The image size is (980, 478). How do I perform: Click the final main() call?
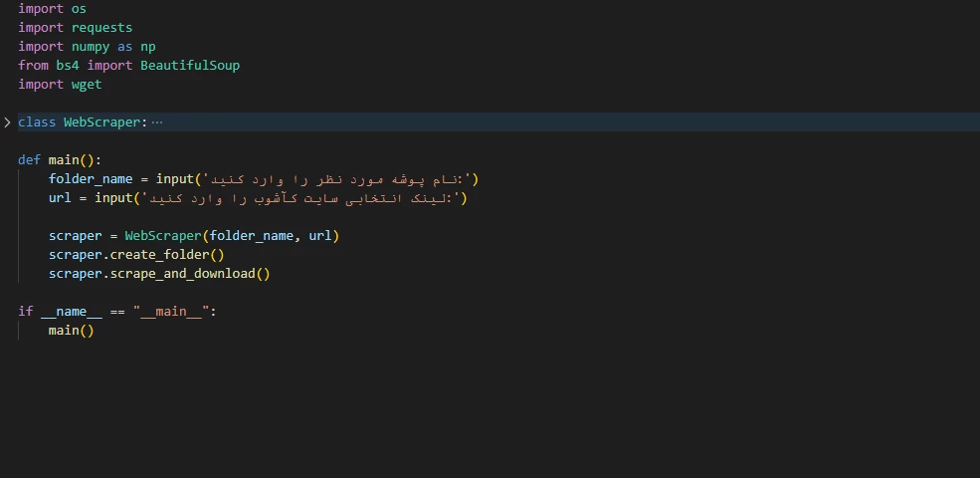coord(71,331)
